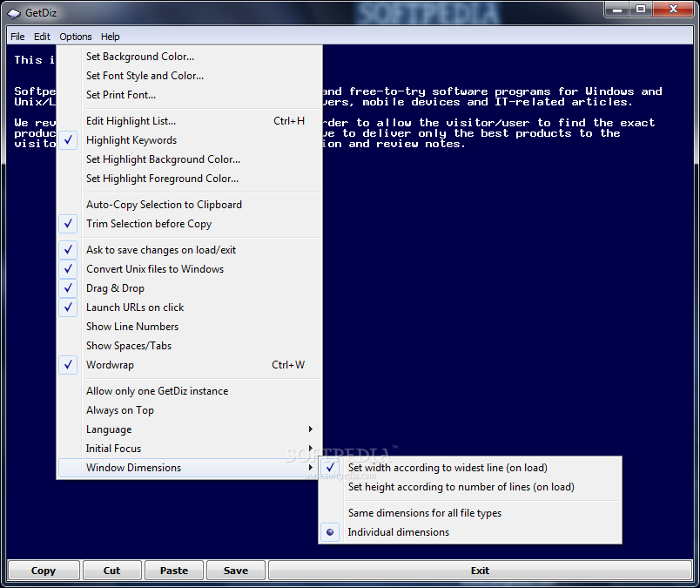Open Edit Highlight List...

coord(190,121)
